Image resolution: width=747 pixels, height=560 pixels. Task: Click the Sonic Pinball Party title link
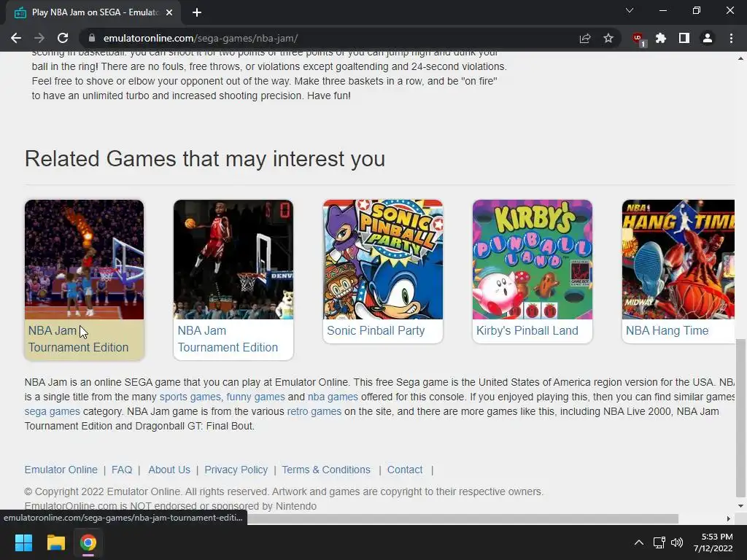(x=376, y=330)
